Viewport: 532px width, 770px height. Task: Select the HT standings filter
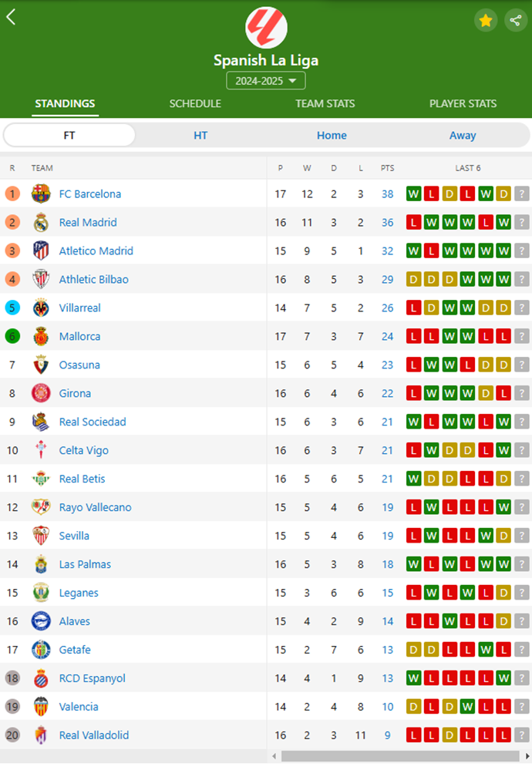(200, 135)
